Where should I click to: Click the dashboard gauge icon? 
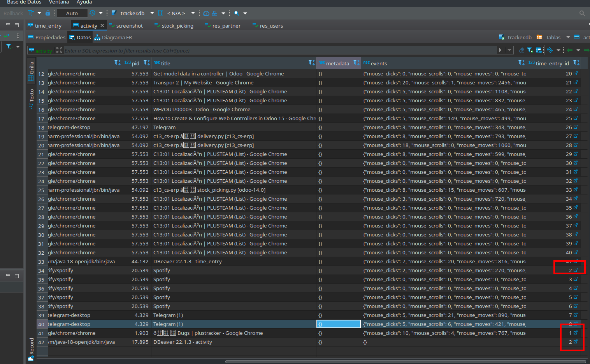(x=206, y=13)
